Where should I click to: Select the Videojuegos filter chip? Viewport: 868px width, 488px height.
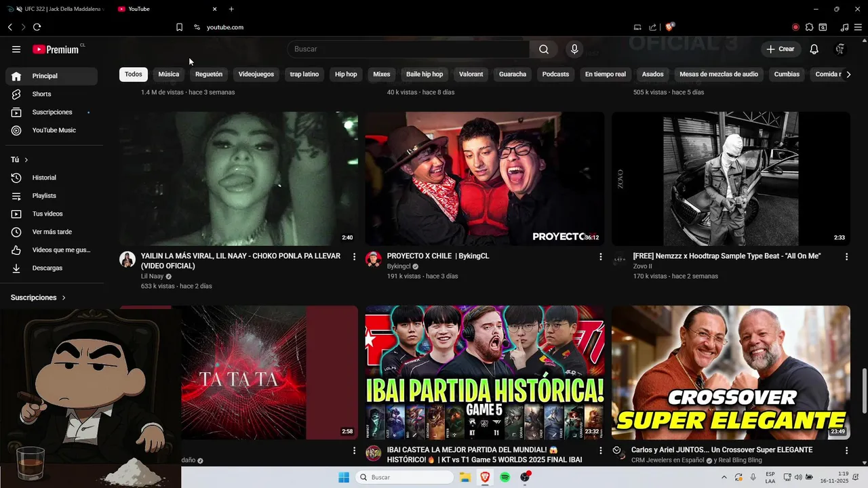click(256, 75)
